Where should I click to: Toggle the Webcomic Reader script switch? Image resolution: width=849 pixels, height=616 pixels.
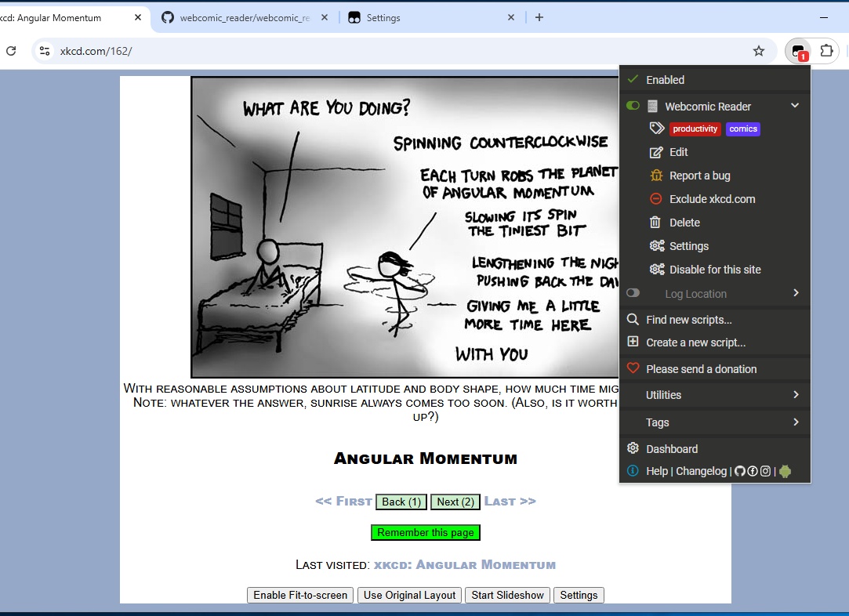633,106
